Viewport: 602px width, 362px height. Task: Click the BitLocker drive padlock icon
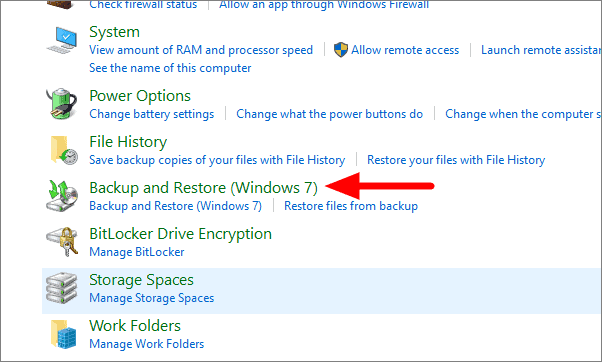[x=62, y=242]
